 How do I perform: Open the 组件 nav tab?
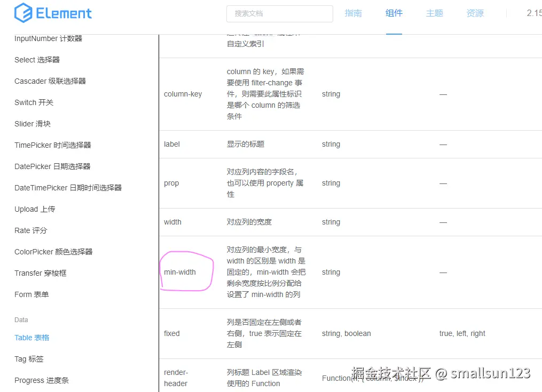click(x=394, y=13)
